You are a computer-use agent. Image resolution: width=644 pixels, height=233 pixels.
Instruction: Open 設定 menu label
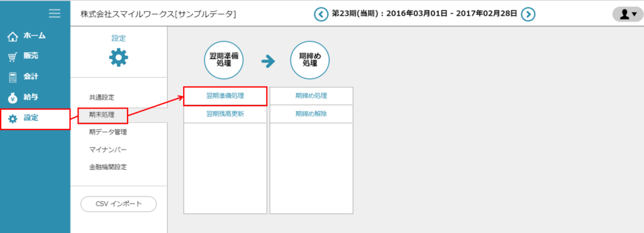[31, 118]
